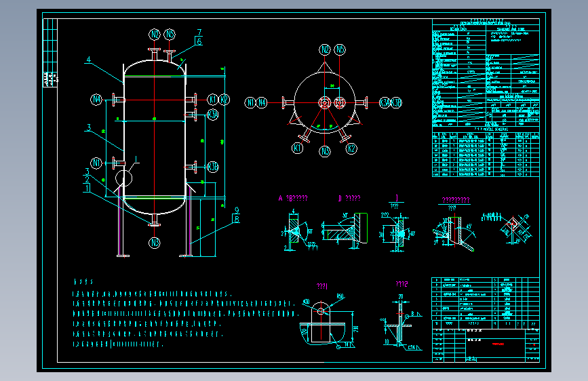The image size is (588, 381).
Task: Click the magenta '???1' lifting lug detail title
Action: tap(322, 286)
